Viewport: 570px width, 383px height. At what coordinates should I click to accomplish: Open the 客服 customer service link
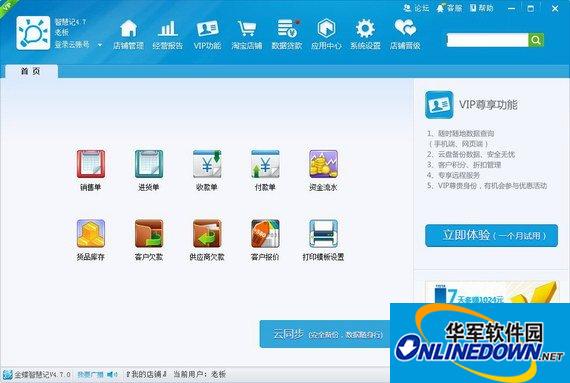[449, 8]
